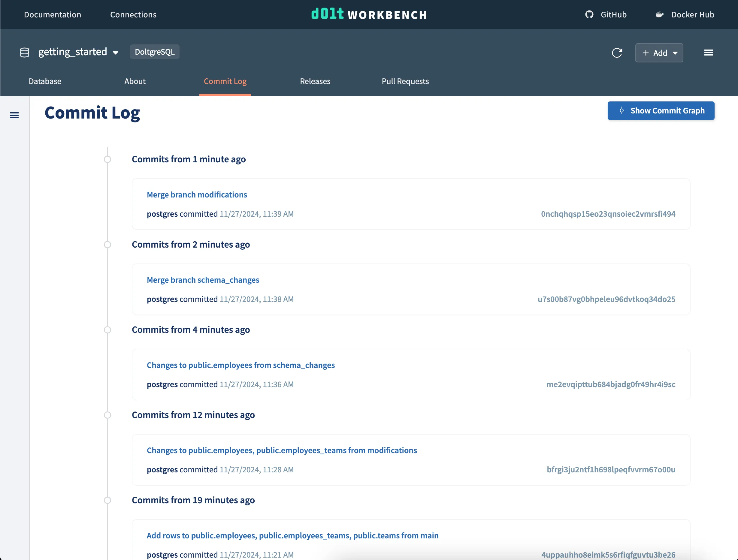The height and width of the screenshot is (560, 738).
Task: Click the dolt Workbench logo
Action: tap(368, 14)
